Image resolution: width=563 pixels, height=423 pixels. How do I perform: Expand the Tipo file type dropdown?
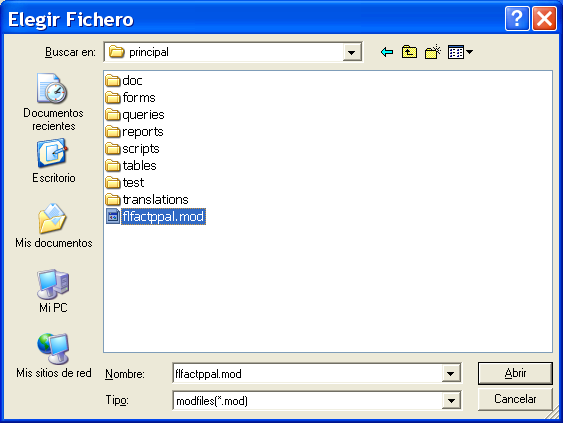[x=451, y=400]
